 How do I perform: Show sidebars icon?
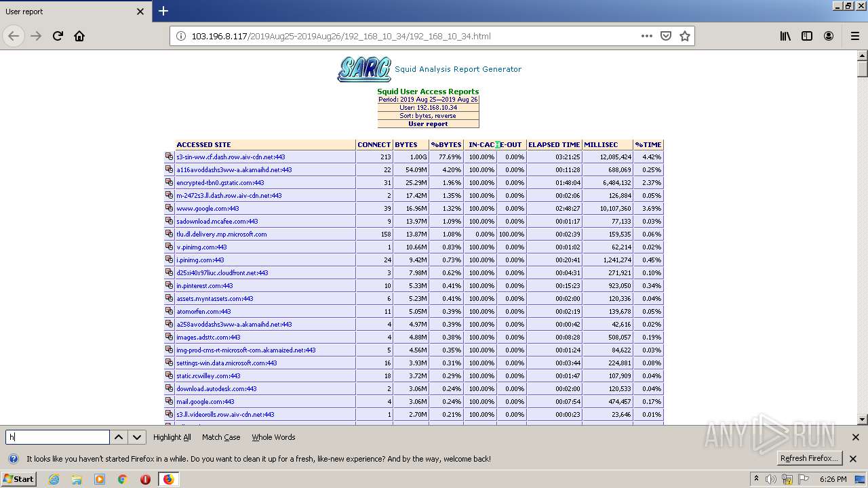click(x=807, y=36)
